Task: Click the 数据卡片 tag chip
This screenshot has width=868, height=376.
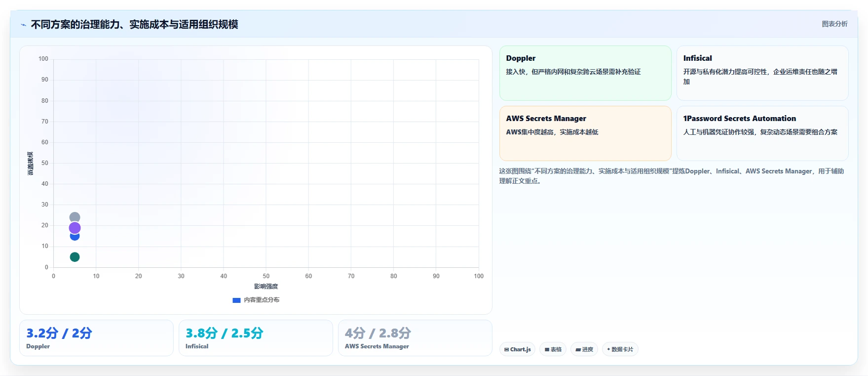Action: click(x=620, y=349)
